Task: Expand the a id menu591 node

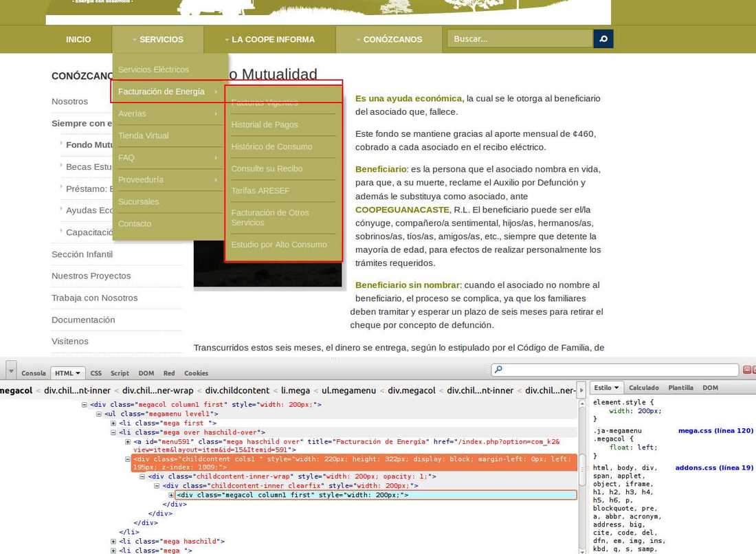Action: [128, 442]
